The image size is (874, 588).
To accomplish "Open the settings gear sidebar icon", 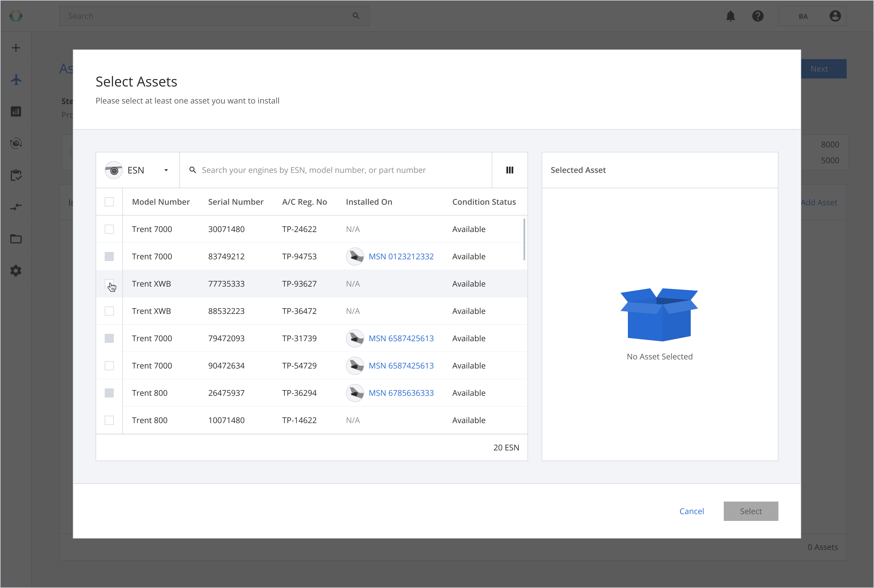I will pyautogui.click(x=16, y=271).
